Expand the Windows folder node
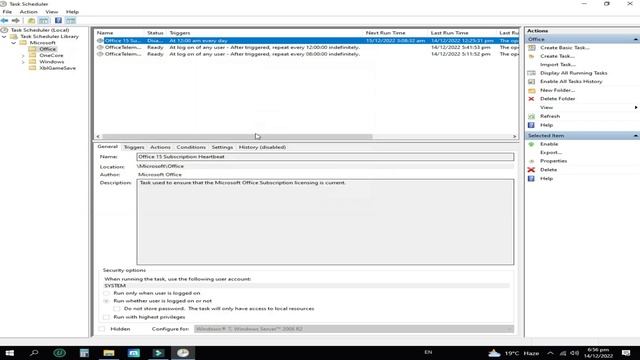Viewport: 640px width, 360px height. coord(23,62)
